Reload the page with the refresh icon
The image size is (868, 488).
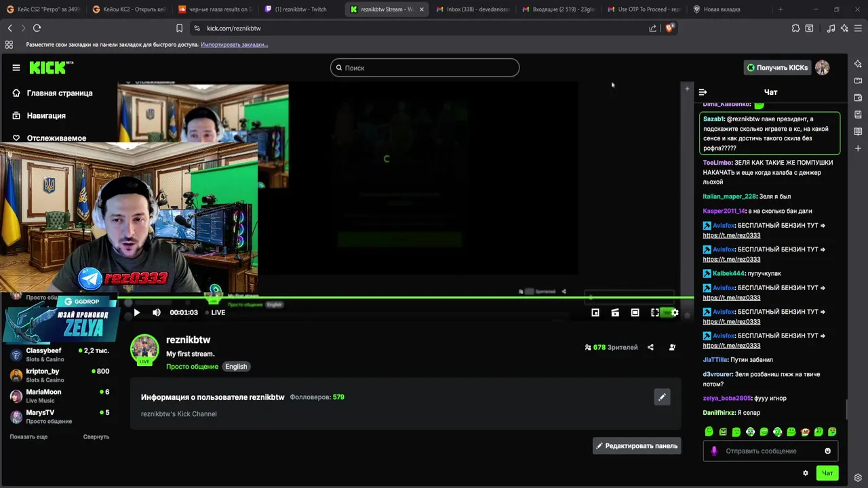(x=37, y=28)
